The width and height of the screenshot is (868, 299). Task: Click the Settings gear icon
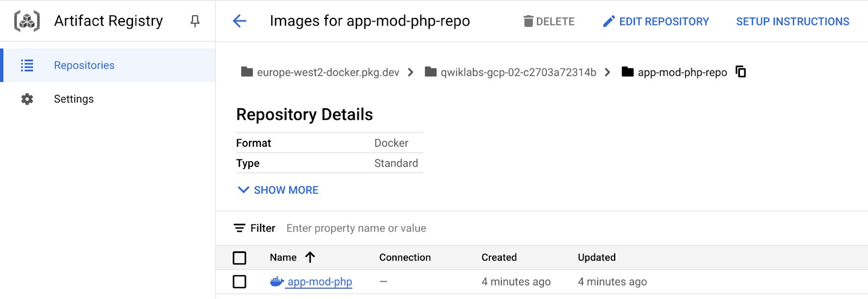pyautogui.click(x=27, y=99)
